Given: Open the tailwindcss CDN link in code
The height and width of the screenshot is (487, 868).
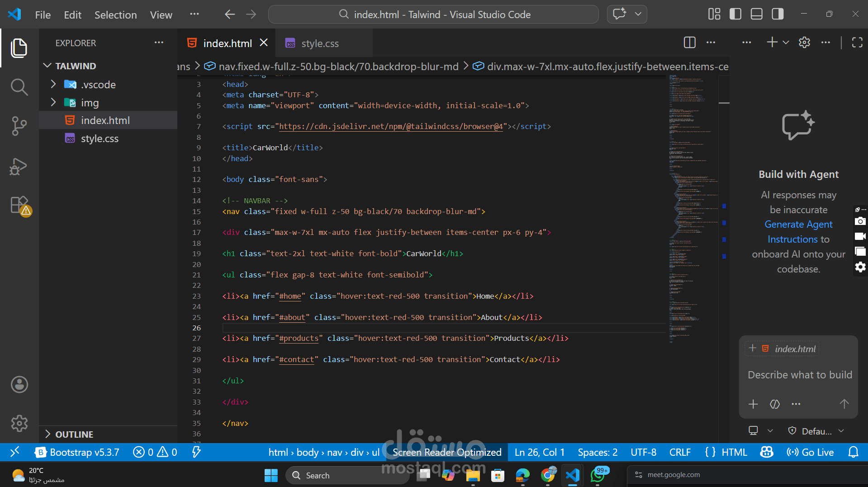Looking at the screenshot, I should 391,127.
